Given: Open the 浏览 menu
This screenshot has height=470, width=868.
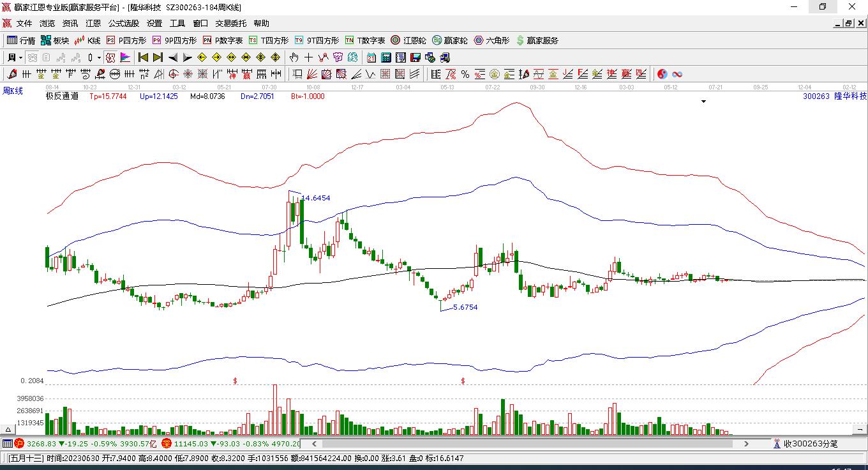Looking at the screenshot, I should (x=47, y=24).
